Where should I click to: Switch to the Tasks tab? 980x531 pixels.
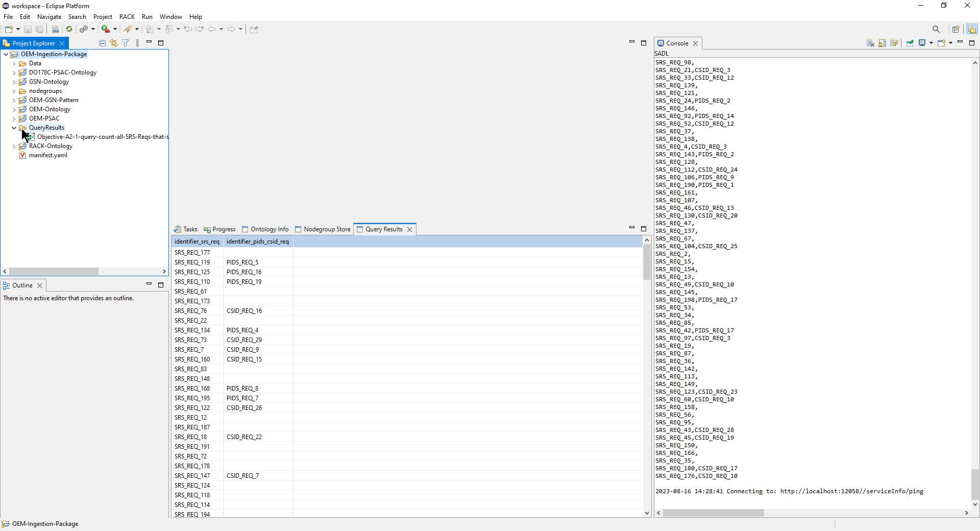pyautogui.click(x=185, y=229)
